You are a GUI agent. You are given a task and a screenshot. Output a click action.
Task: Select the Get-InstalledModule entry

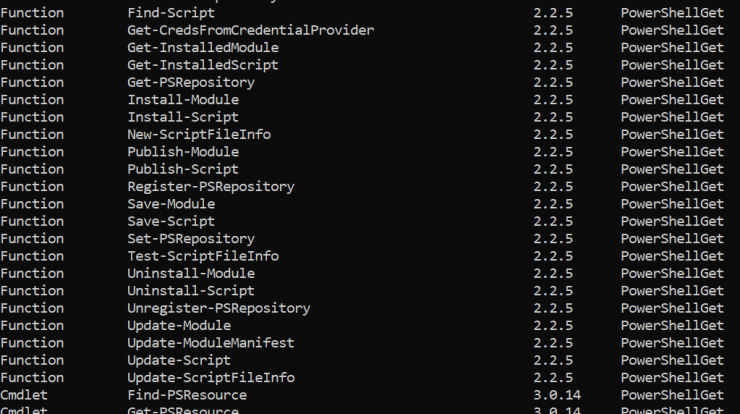pos(203,48)
